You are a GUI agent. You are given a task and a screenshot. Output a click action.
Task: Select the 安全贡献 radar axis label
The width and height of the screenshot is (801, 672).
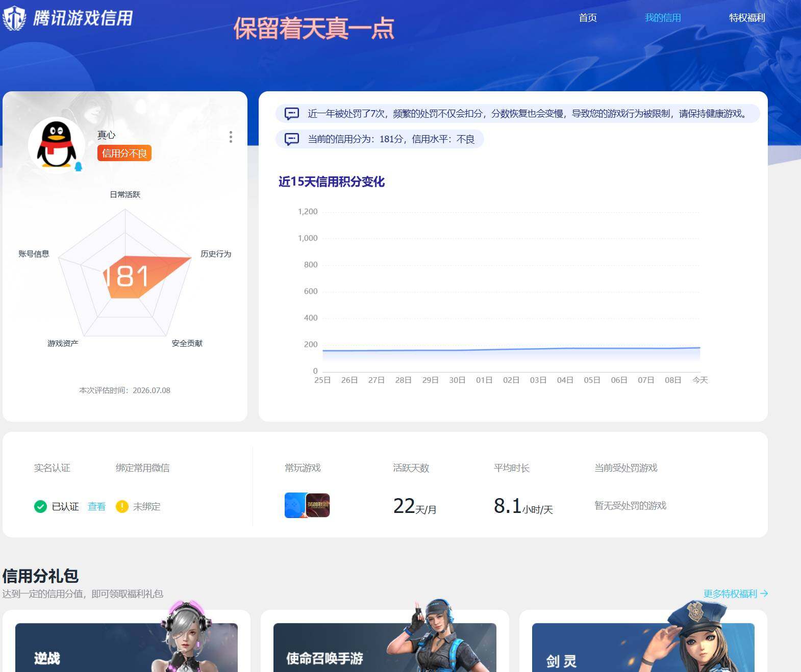click(x=187, y=343)
